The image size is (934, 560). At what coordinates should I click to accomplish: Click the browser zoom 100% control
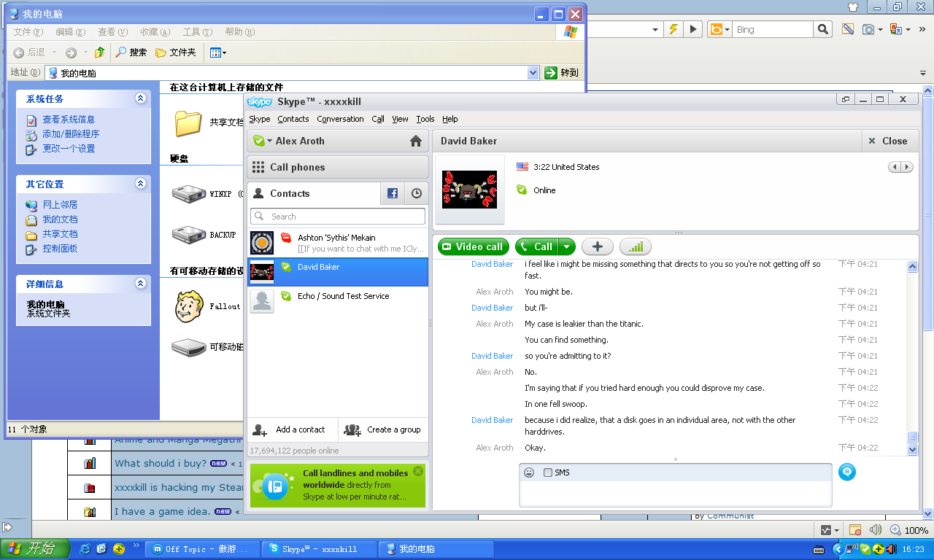pyautogui.click(x=911, y=530)
